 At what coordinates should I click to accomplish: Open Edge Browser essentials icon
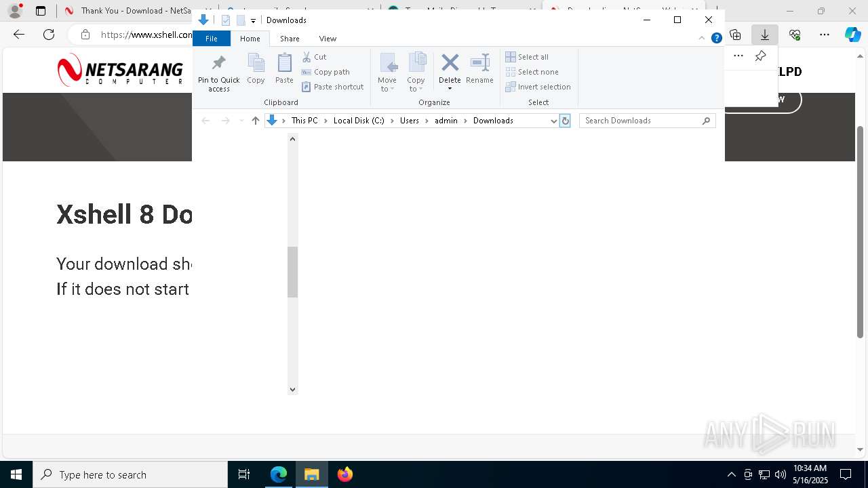795,35
